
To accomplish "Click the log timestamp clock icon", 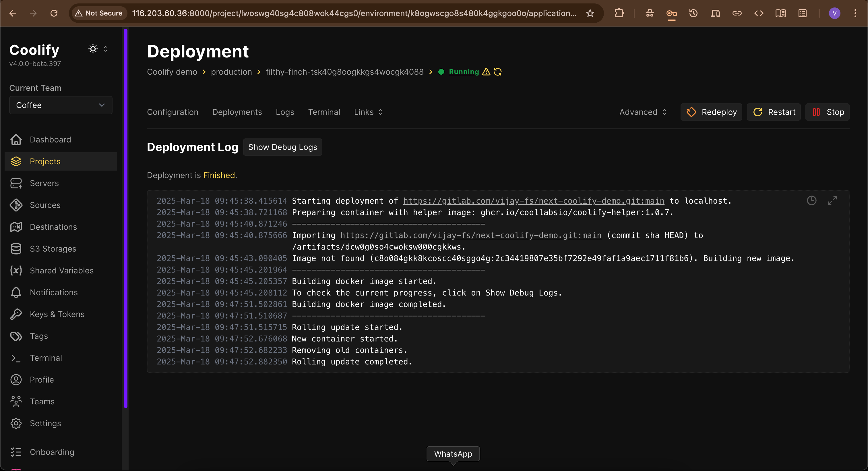I will click(x=811, y=200).
